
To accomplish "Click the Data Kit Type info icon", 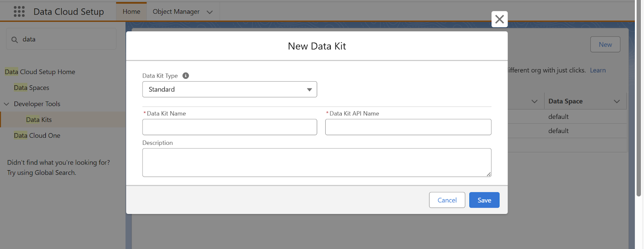I will coord(186,76).
